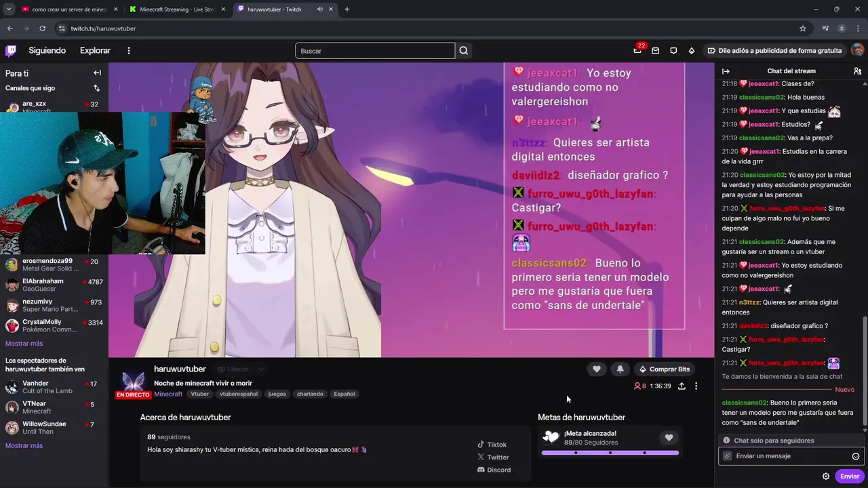Open nezumivy channel in sidebar

coord(54,306)
